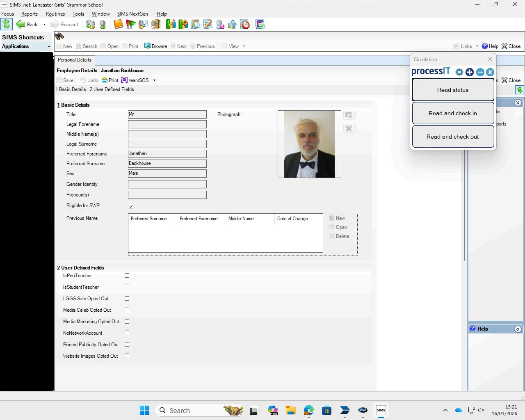Click the notepad with pencil icon
This screenshot has height=420, width=525.
click(208, 25)
